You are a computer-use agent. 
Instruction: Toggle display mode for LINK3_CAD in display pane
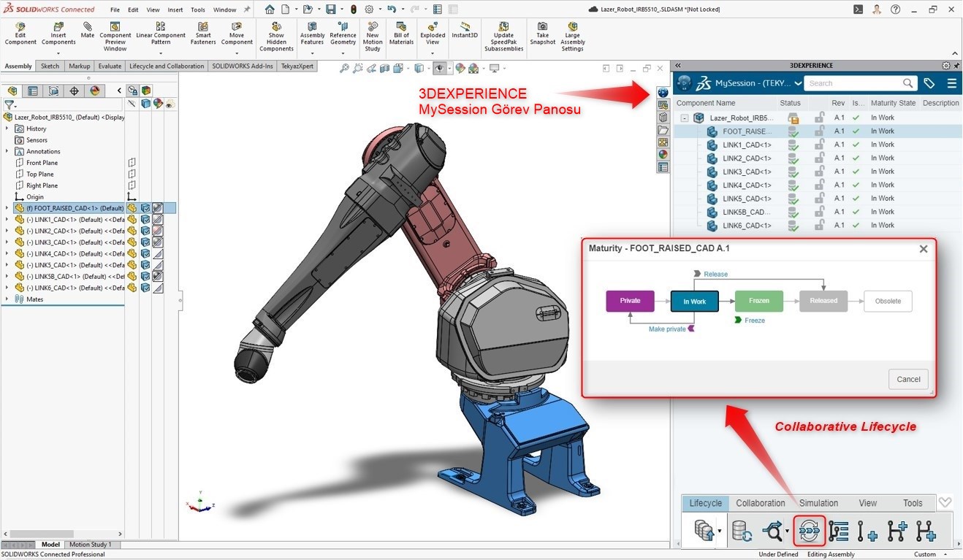click(x=145, y=242)
